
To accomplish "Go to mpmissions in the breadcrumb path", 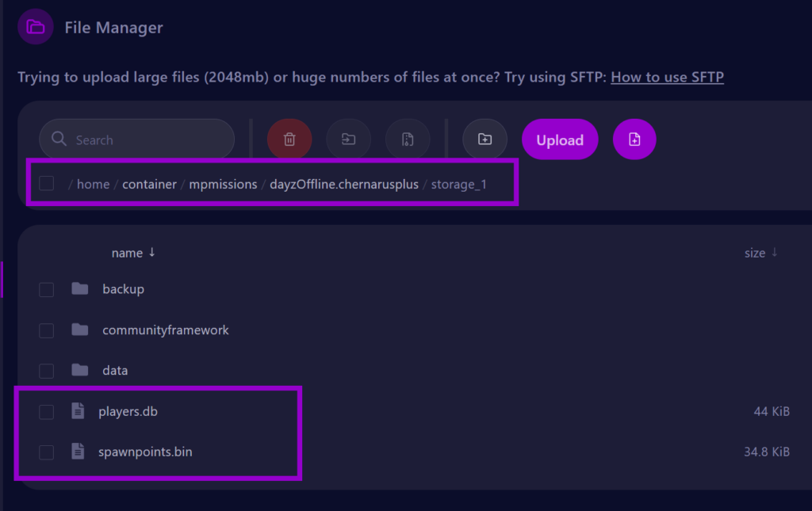I will [x=223, y=185].
